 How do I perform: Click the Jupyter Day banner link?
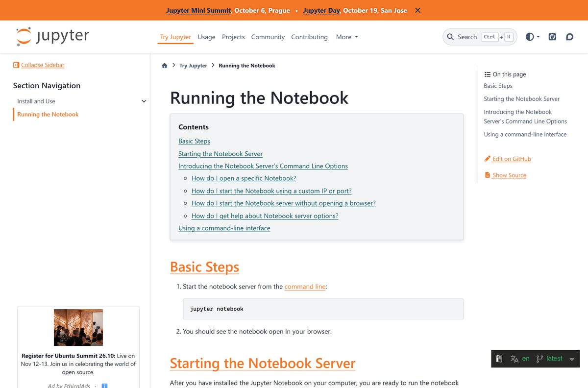[x=321, y=10]
